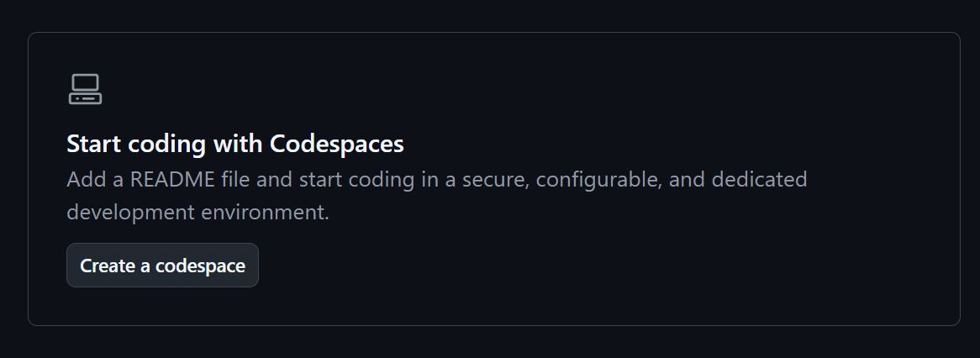Image resolution: width=980 pixels, height=358 pixels.
Task: Select the "Start coding with Codespaces" heading
Action: (x=235, y=144)
